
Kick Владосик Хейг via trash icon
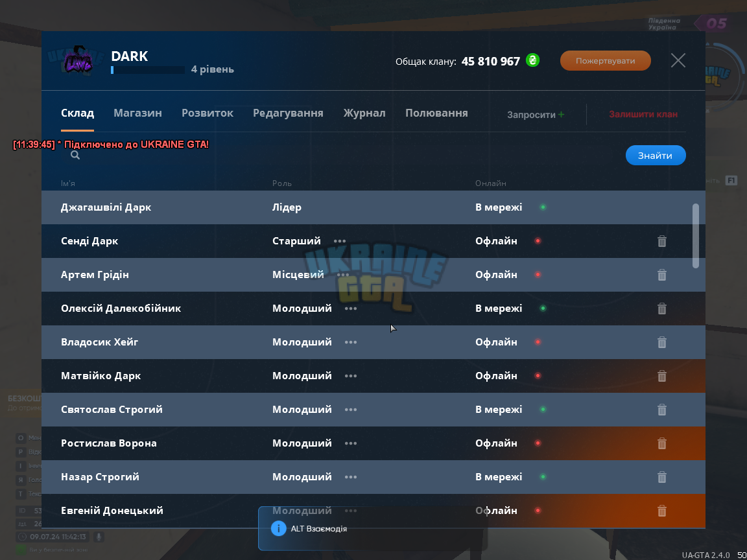pos(661,342)
